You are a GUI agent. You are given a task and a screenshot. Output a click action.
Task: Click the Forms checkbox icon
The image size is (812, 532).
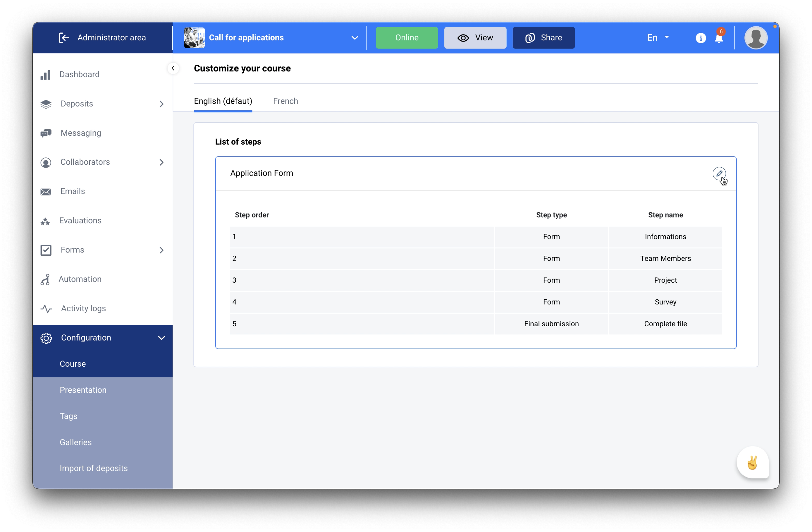46,250
